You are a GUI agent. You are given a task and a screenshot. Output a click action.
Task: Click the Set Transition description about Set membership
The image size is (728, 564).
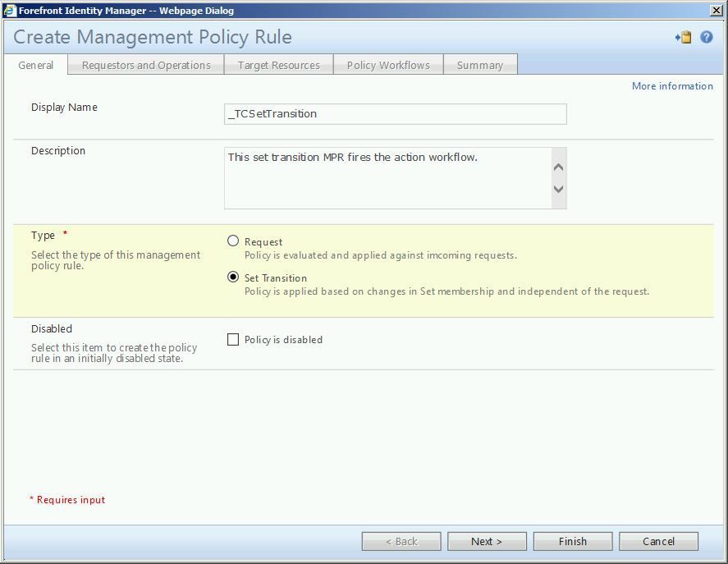(446, 291)
